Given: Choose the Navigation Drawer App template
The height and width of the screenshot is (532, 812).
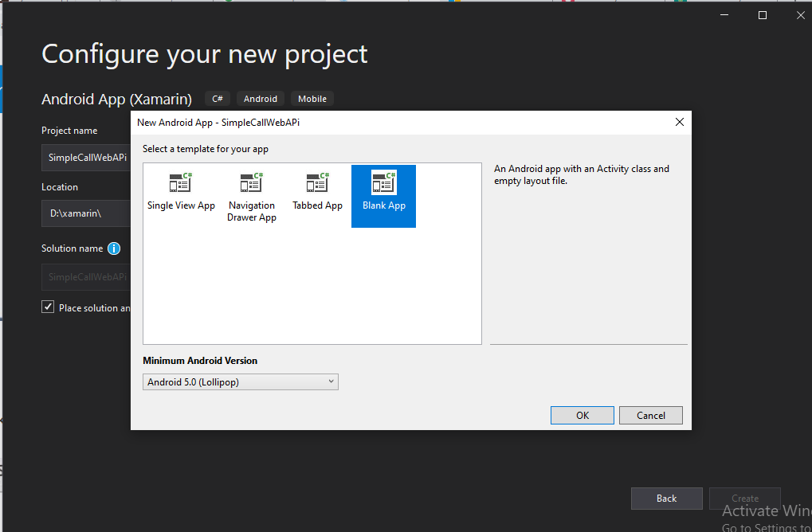Looking at the screenshot, I should (252, 198).
